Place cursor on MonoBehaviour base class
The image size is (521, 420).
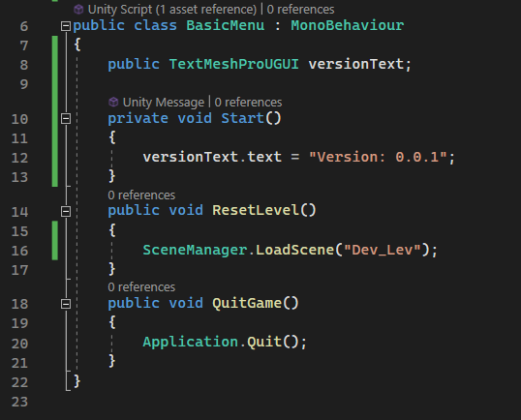pos(348,25)
